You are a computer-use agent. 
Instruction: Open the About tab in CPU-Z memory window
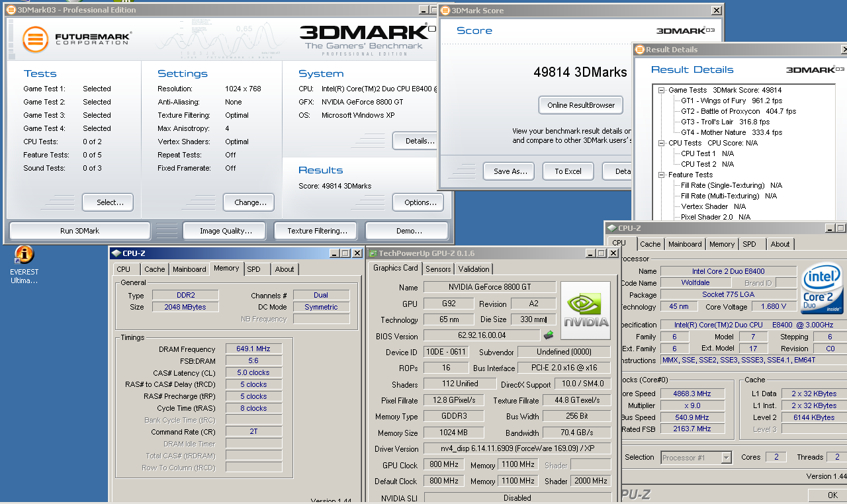point(285,269)
